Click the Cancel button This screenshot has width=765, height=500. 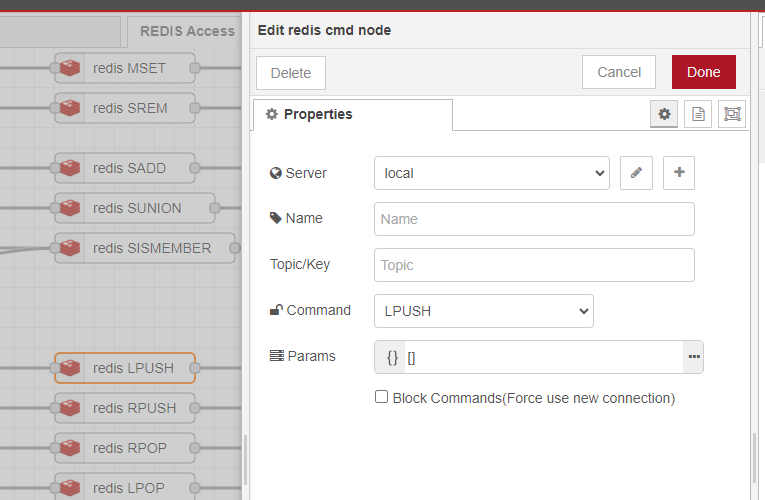(619, 72)
